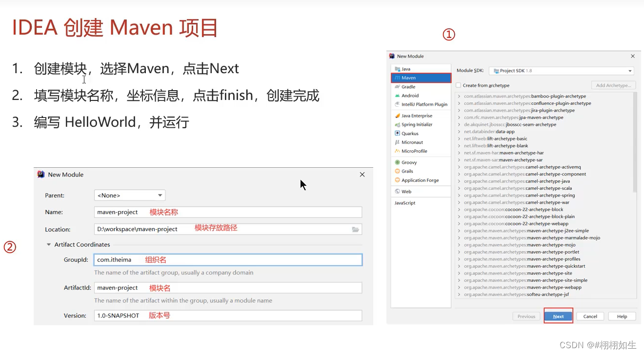Click the ArtifactId input field
Viewport: 644px width, 354px height.
(228, 288)
